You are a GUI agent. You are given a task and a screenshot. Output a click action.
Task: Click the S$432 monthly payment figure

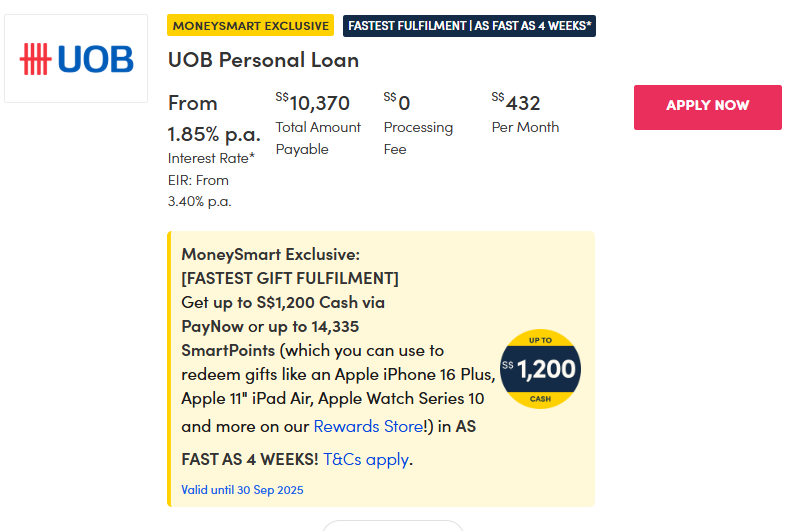point(516,103)
